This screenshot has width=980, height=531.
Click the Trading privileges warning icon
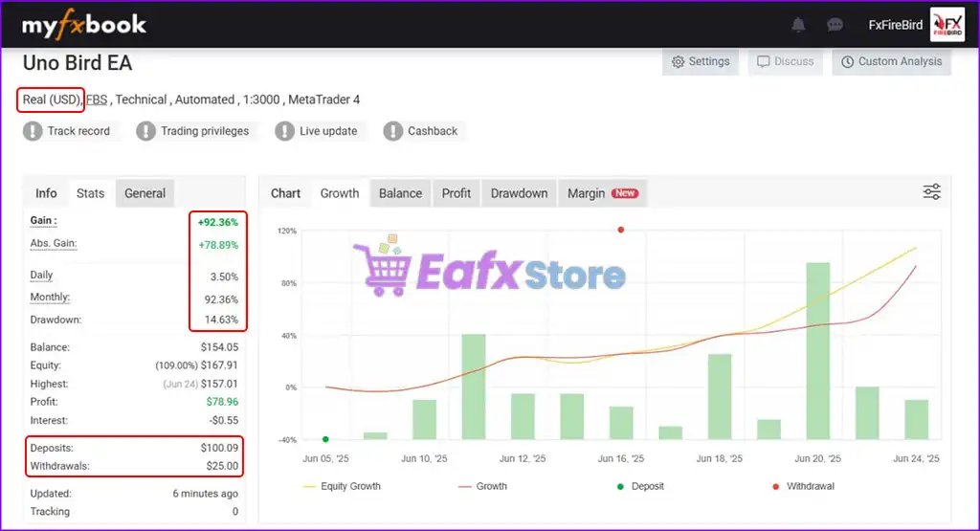[145, 131]
